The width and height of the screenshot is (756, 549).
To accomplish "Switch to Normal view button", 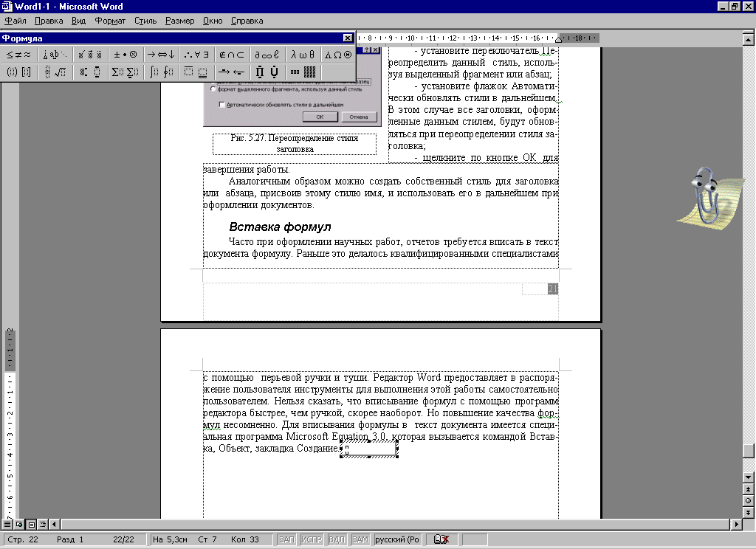I will (7, 524).
